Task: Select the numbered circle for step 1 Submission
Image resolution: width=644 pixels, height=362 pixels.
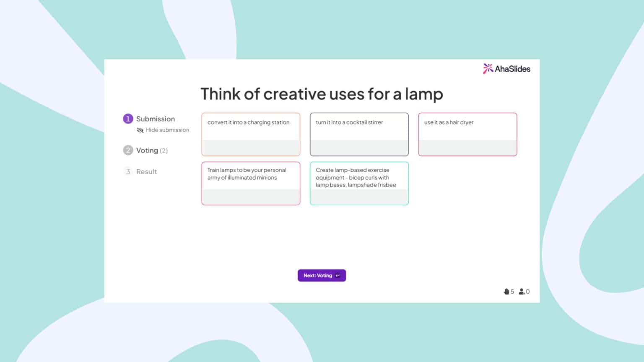Action: pos(128,119)
